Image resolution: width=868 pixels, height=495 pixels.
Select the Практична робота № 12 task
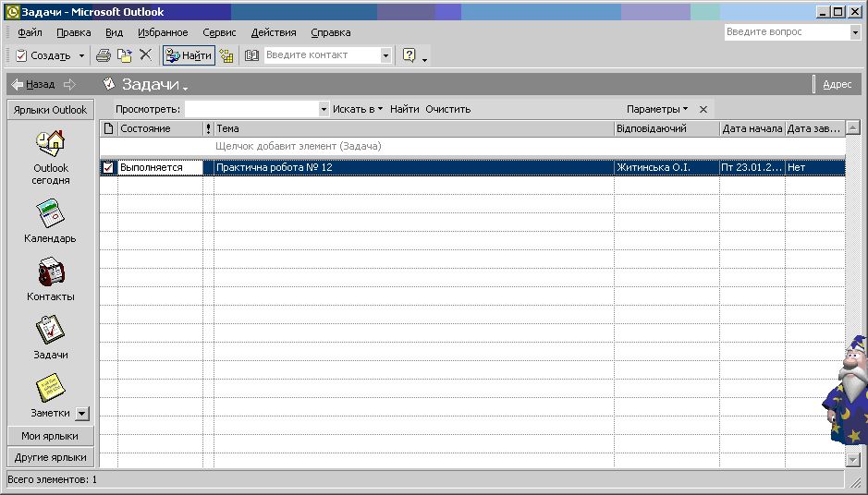pos(414,167)
